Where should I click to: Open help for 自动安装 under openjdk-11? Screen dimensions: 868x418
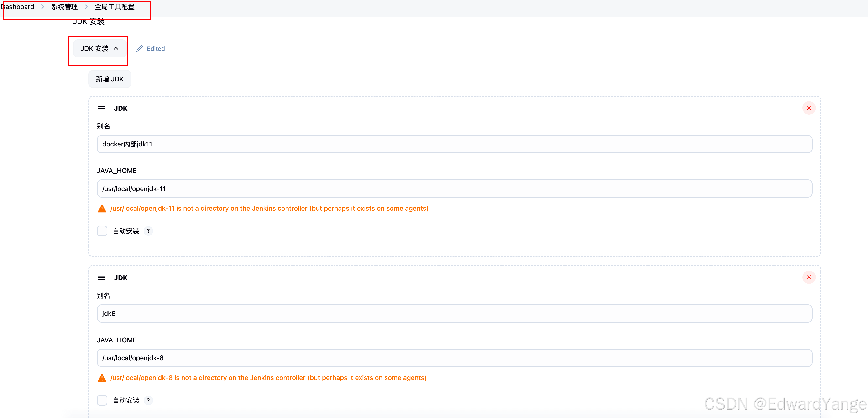coord(148,231)
